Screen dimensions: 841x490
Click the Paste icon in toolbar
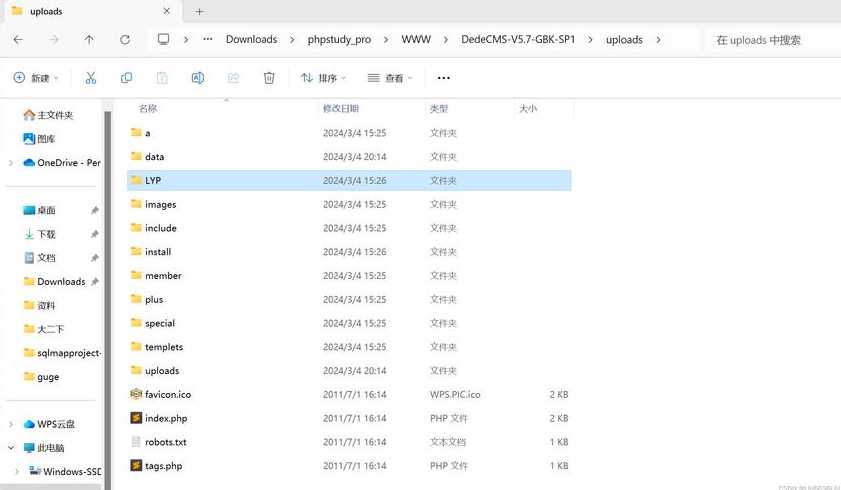click(162, 78)
